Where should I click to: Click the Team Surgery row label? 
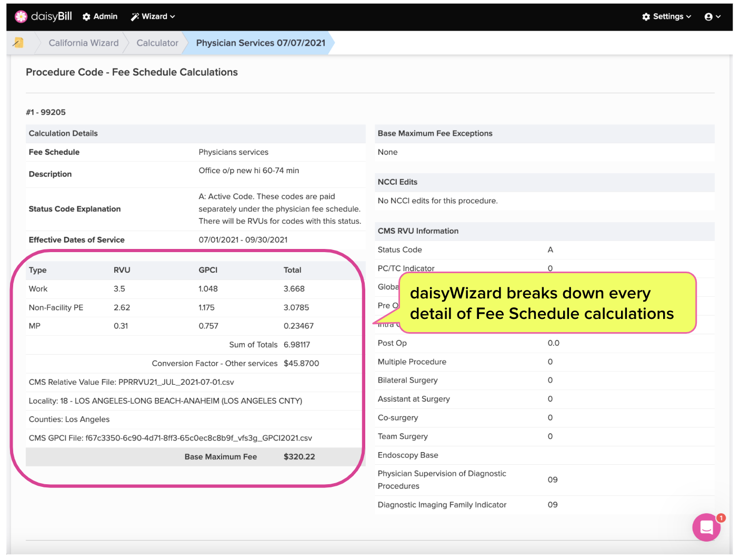tap(403, 437)
